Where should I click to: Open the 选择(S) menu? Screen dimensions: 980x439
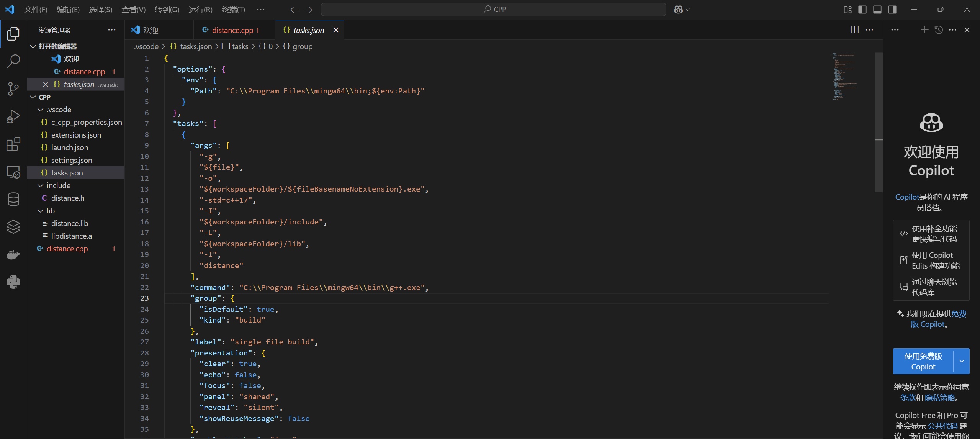pos(101,10)
